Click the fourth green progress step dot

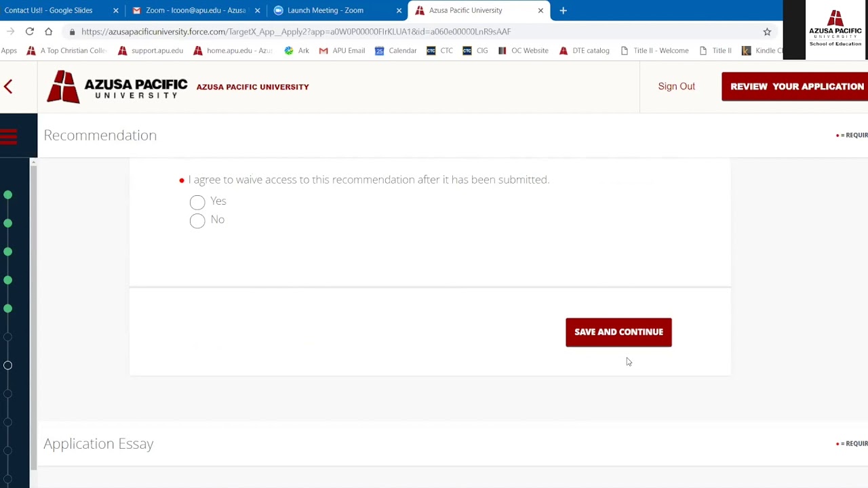tap(7, 281)
